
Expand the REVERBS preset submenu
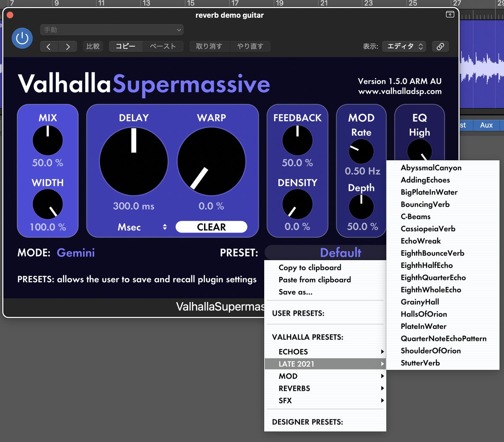pyautogui.click(x=325, y=388)
